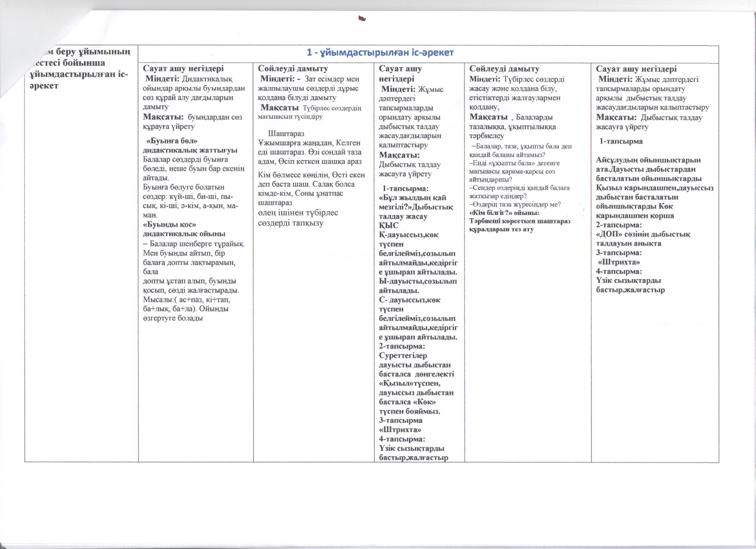
Task: Click the '«ДОП» сөзінің дыбыстық' line
Action: (x=643, y=234)
